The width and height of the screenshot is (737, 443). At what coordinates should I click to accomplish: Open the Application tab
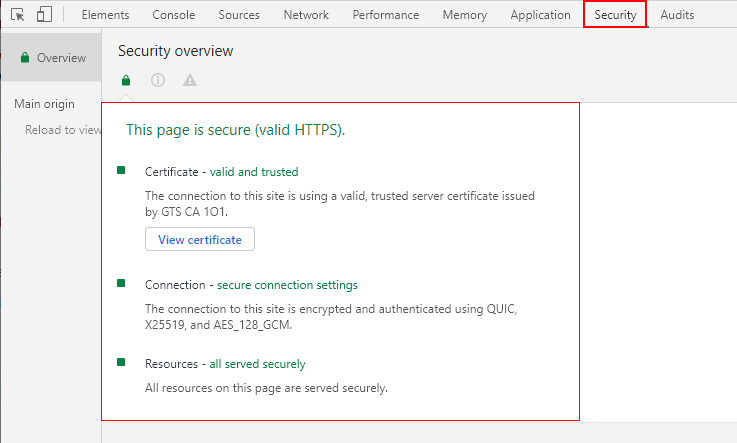tap(540, 15)
